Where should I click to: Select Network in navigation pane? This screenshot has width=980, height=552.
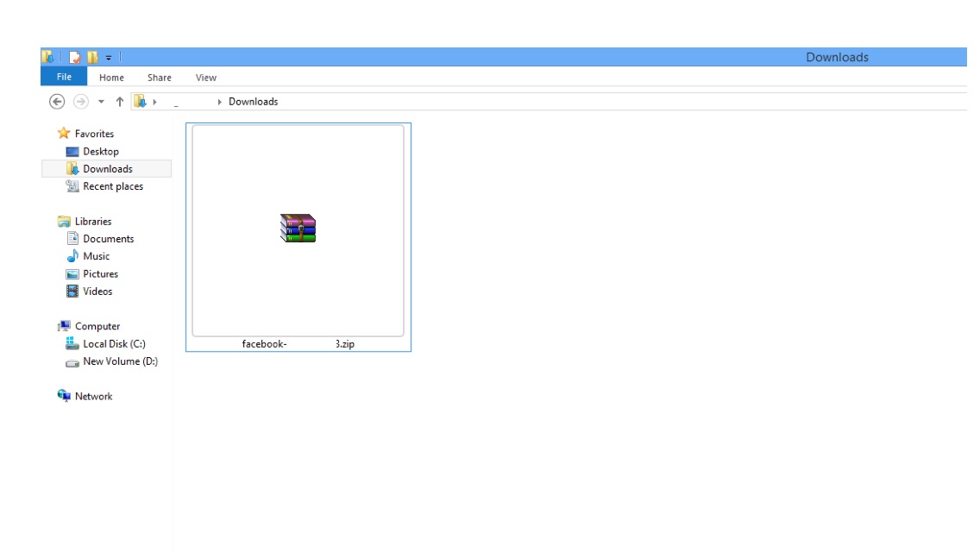[94, 397]
